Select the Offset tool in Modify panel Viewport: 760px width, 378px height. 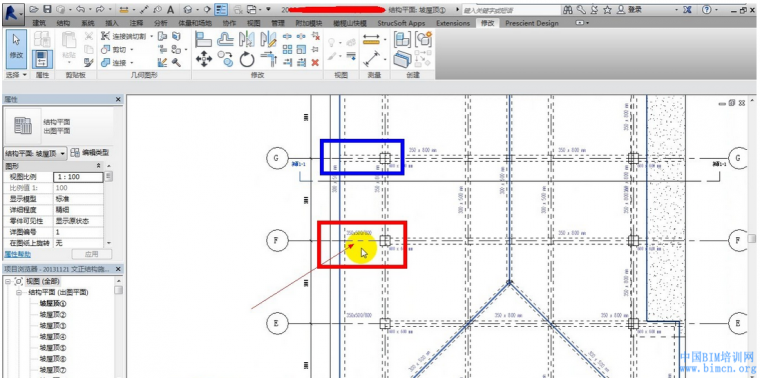225,39
